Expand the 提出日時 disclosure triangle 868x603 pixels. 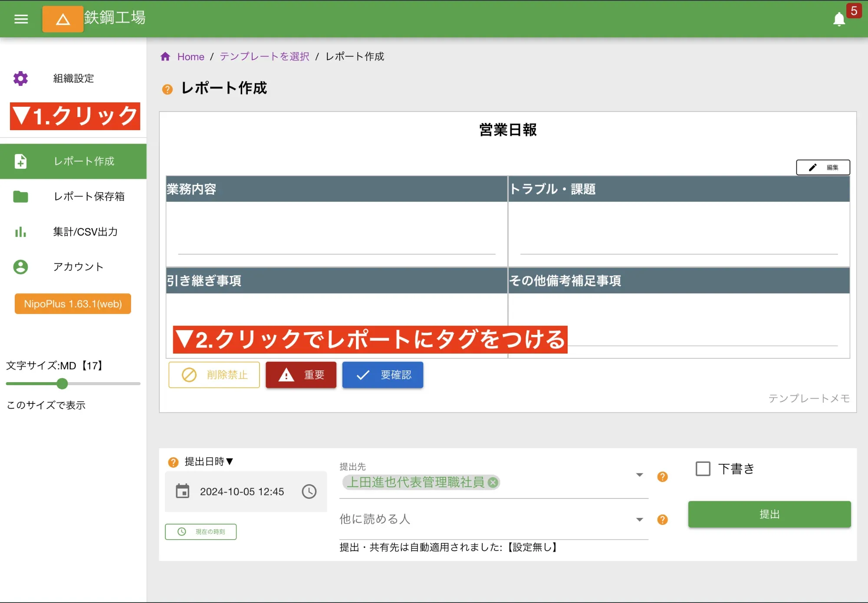[x=230, y=462]
